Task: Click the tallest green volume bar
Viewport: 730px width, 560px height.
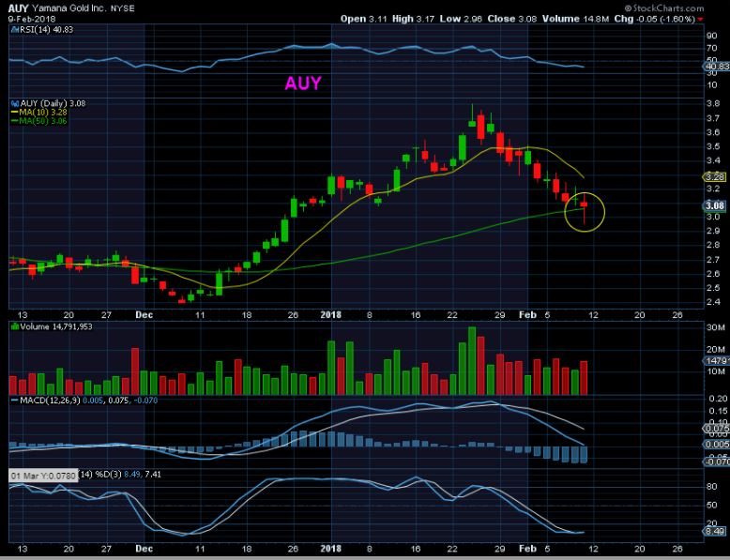Action: click(472, 361)
